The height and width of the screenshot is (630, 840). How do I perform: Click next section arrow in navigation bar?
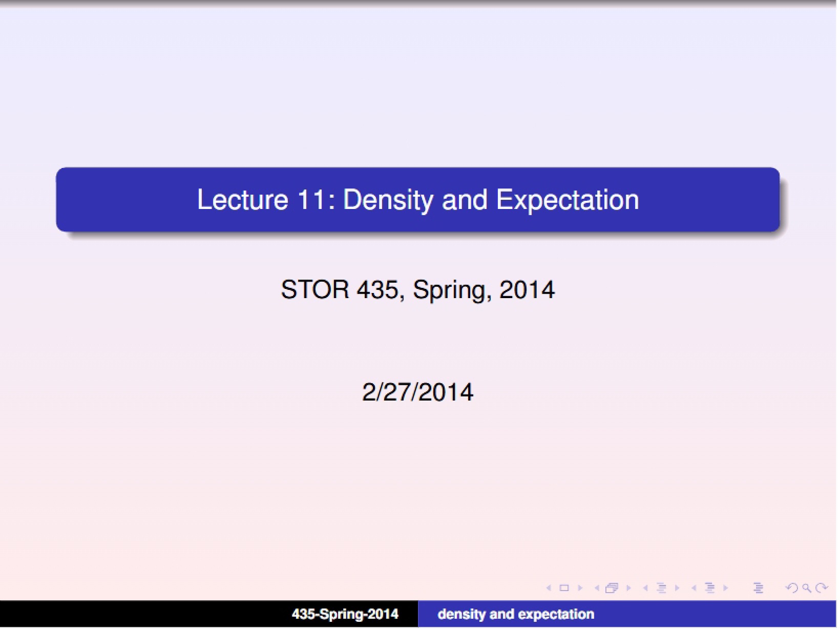[x=725, y=588]
